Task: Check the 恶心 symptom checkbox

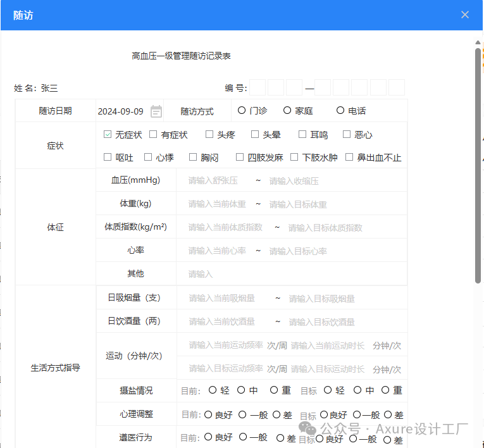Action: 347,134
